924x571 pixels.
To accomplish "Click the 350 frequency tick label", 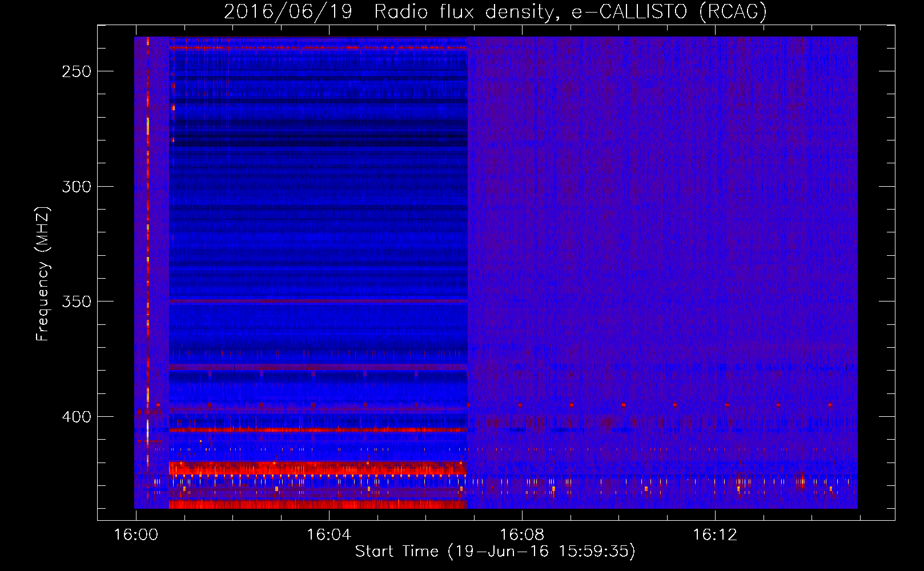I will pyautogui.click(x=77, y=301).
